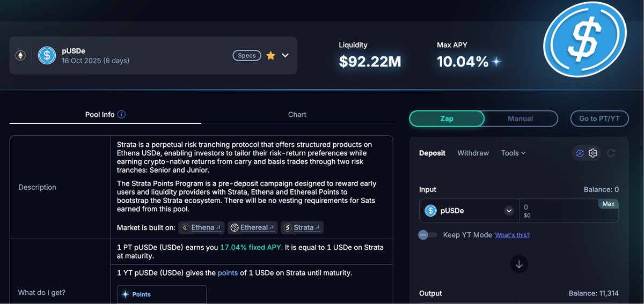Enable Keep YT Mode toggle

coord(428,235)
